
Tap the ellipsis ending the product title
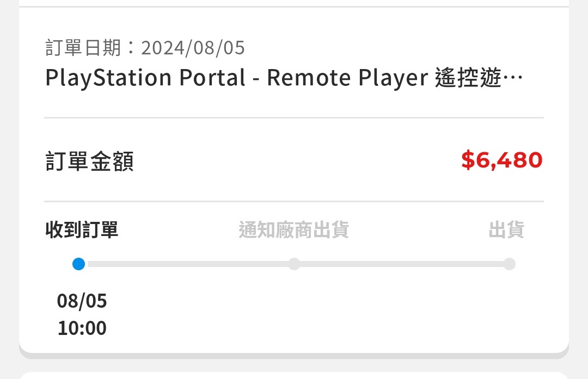click(513, 79)
